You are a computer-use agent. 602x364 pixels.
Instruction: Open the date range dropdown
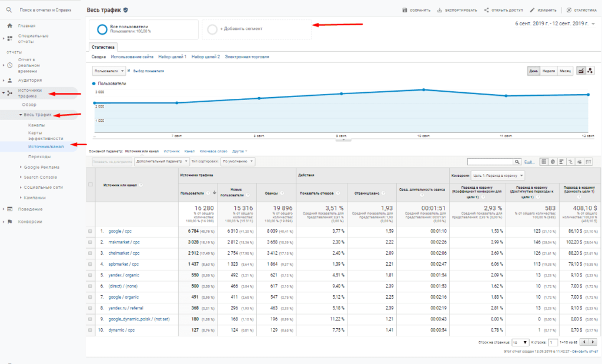tap(555, 24)
